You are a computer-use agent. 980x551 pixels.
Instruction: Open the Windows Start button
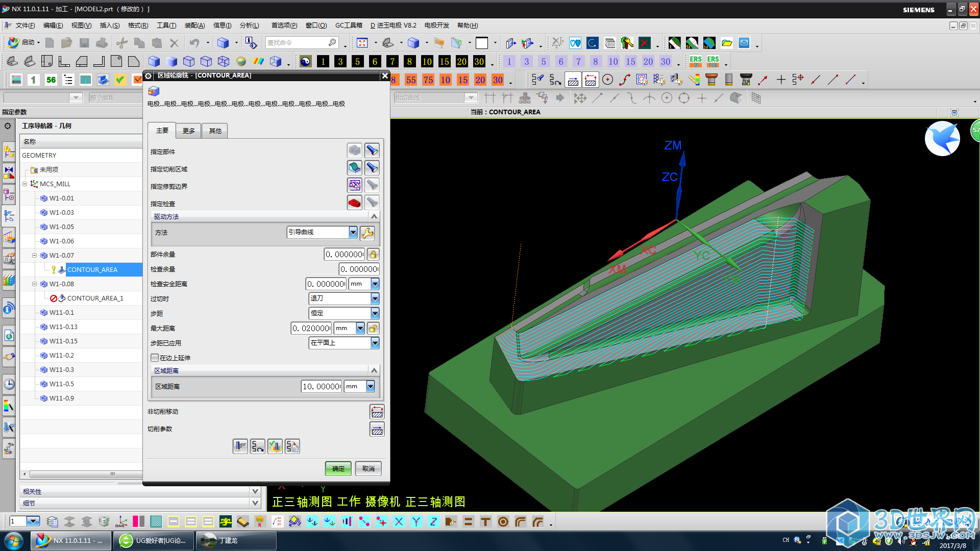[14, 540]
